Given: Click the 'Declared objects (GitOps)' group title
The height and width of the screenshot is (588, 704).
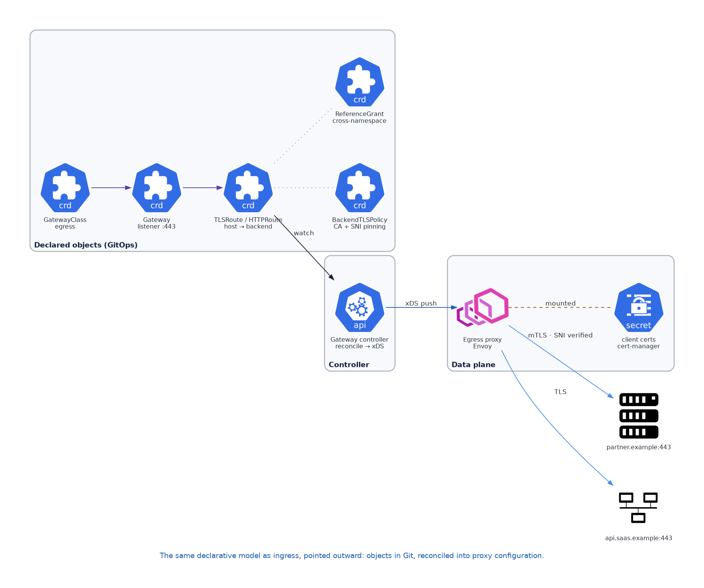Looking at the screenshot, I should click(86, 245).
